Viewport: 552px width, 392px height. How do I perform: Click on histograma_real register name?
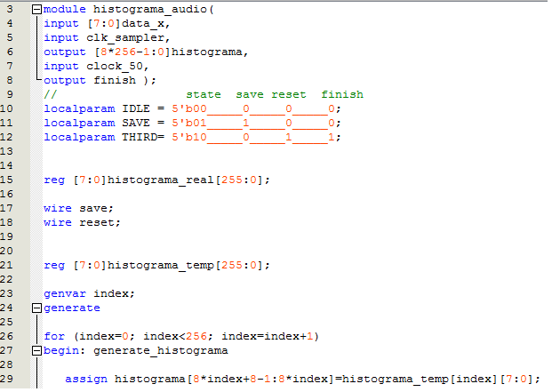161,180
